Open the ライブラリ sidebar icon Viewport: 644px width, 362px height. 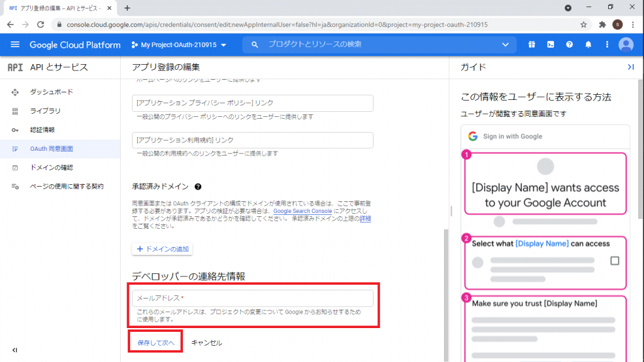pos(16,111)
